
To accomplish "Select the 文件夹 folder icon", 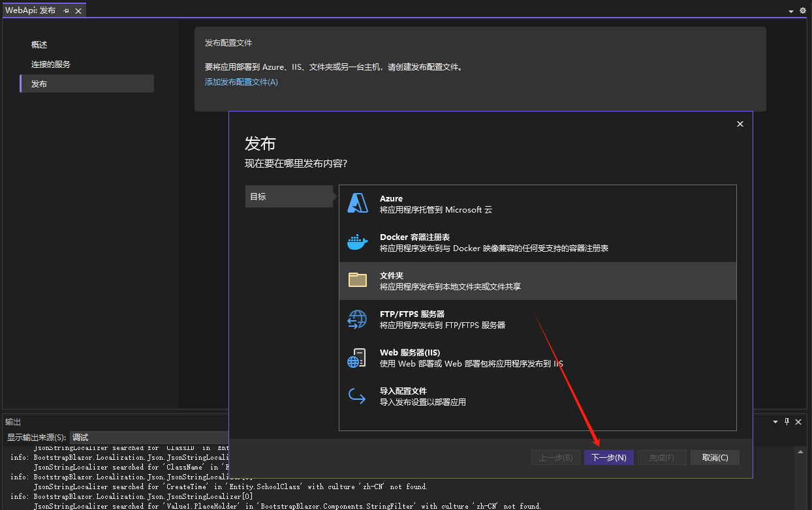I will [357, 279].
